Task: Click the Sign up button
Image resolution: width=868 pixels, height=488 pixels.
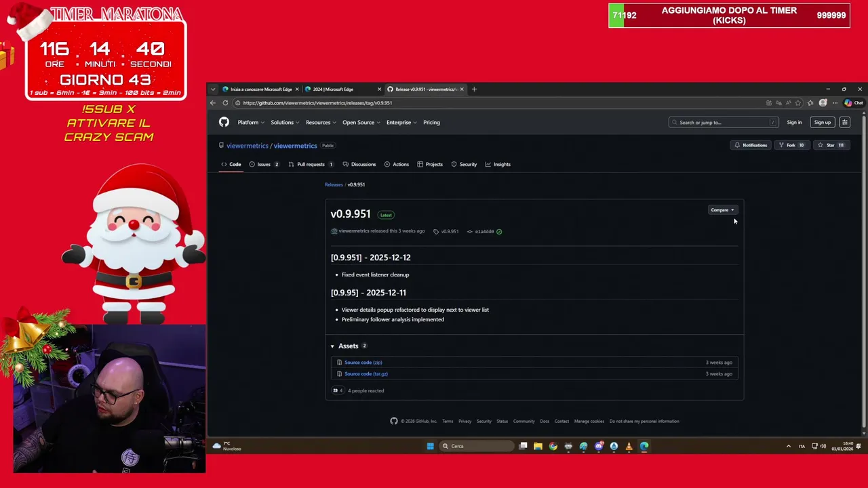Action: (822, 123)
